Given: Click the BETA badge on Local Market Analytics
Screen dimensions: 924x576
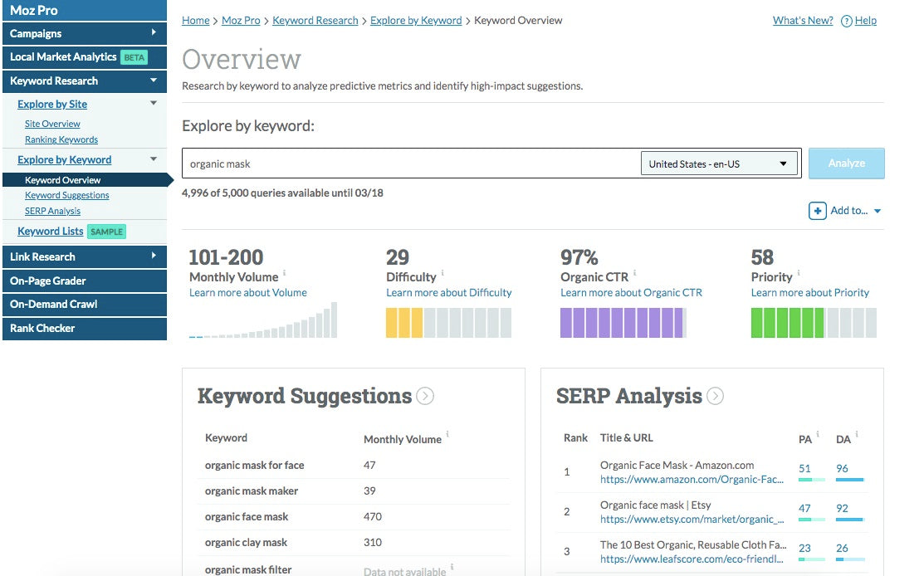Looking at the screenshot, I should [134, 57].
